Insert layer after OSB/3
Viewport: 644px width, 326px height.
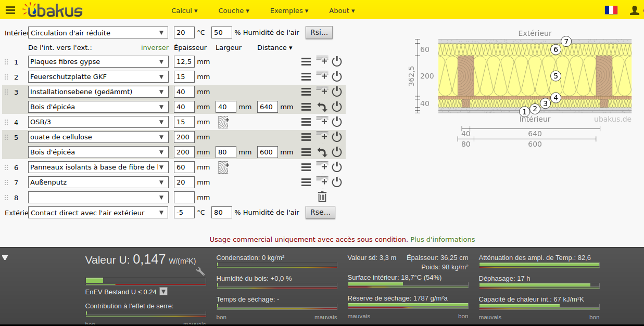point(322,121)
